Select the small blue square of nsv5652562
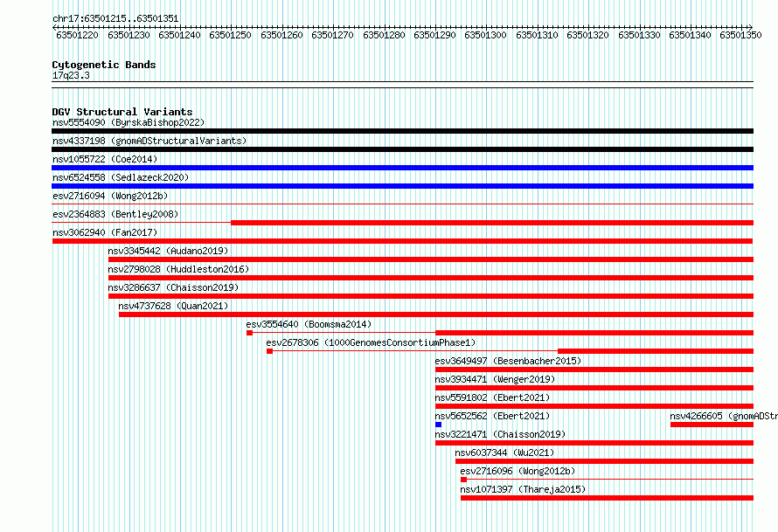Screen dimensions: 778x532 [438, 425]
